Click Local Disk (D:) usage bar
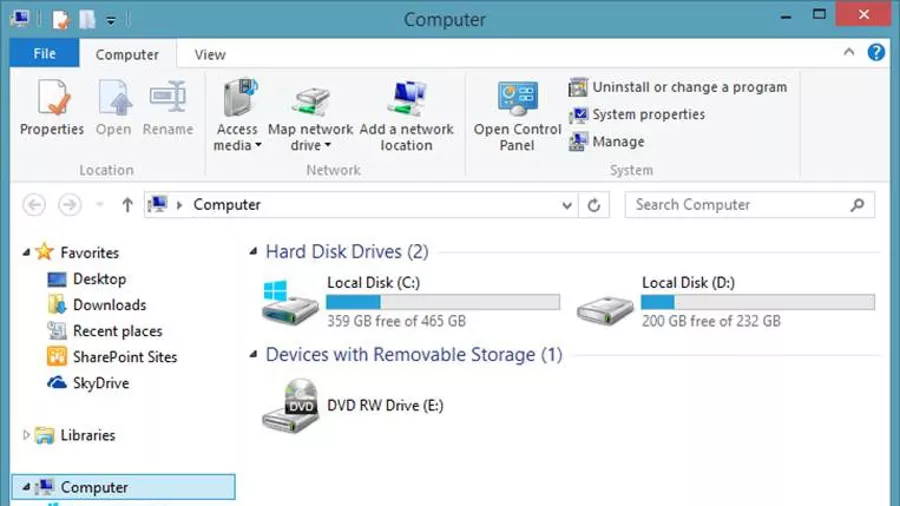This screenshot has height=506, width=900. click(x=758, y=302)
